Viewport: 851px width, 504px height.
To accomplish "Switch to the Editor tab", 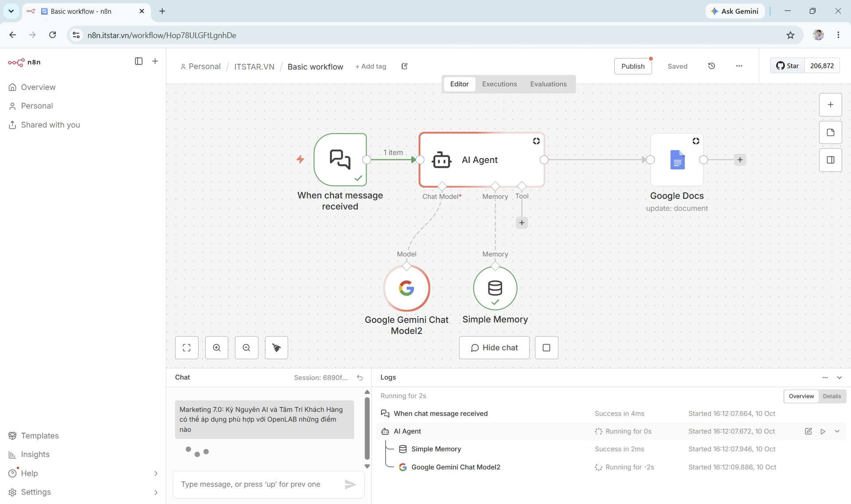I will pyautogui.click(x=459, y=84).
